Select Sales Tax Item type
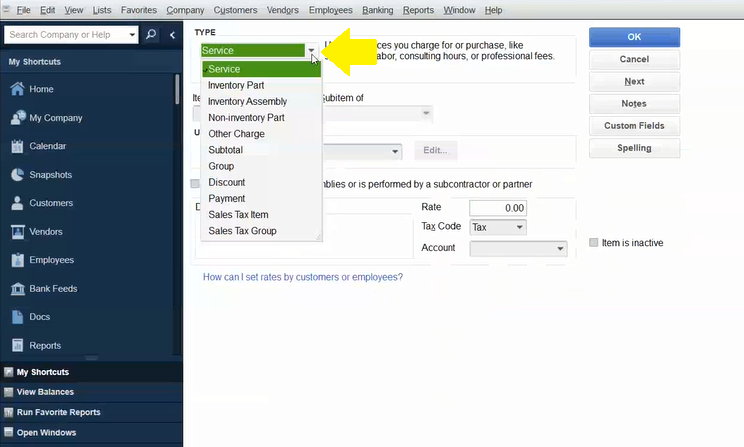Screen dimensions: 744x447 click(261, 214)
